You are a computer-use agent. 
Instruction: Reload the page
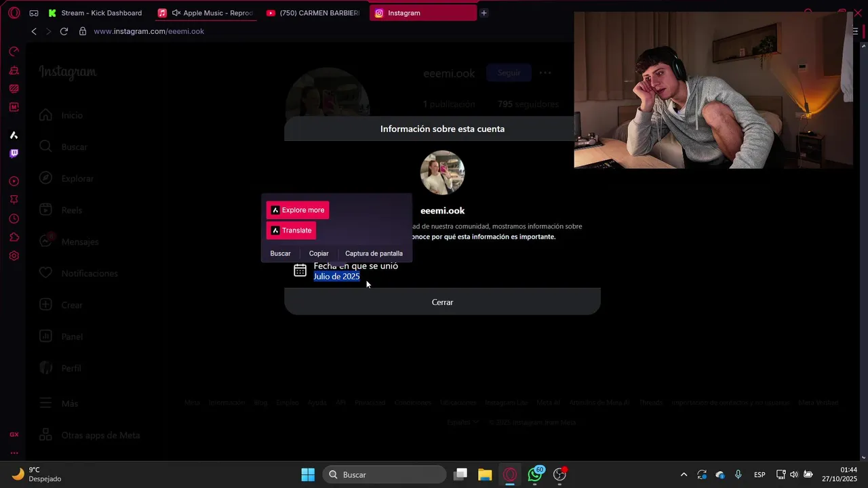point(64,31)
